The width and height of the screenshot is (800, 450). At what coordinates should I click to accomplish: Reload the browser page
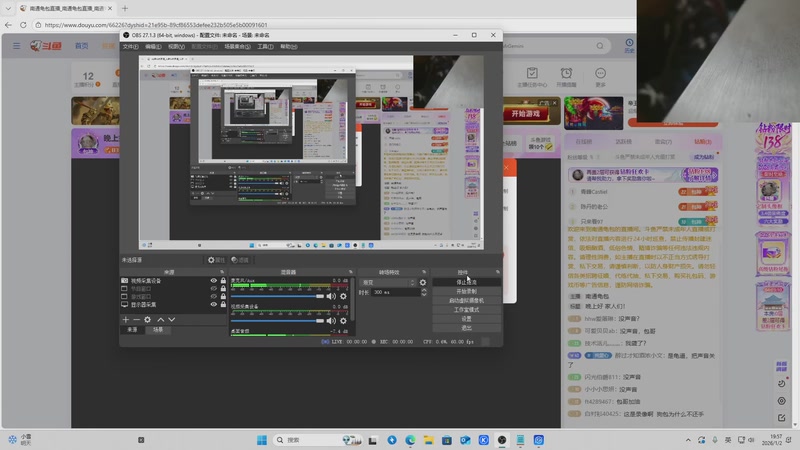(23, 24)
